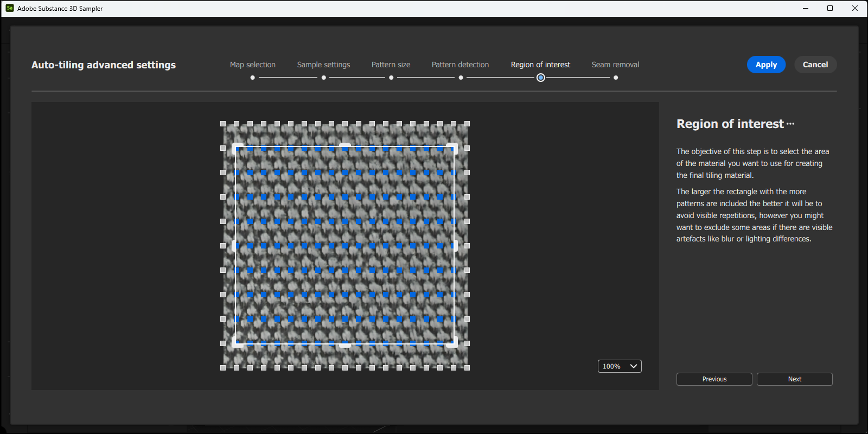Go back with the Previous button
The image size is (868, 434).
coord(714,379)
